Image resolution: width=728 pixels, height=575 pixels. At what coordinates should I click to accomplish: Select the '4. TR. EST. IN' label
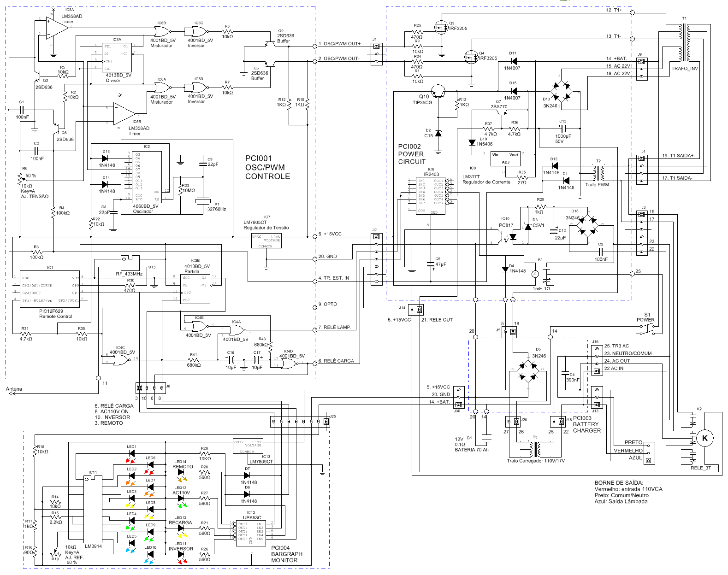pyautogui.click(x=334, y=278)
